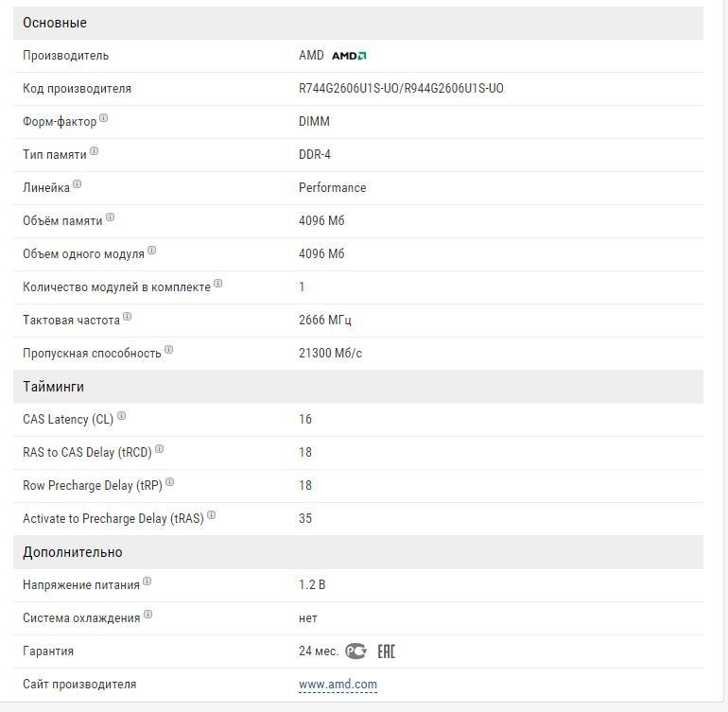
Task: Click the info icon beside Тип памяти
Action: click(94, 151)
